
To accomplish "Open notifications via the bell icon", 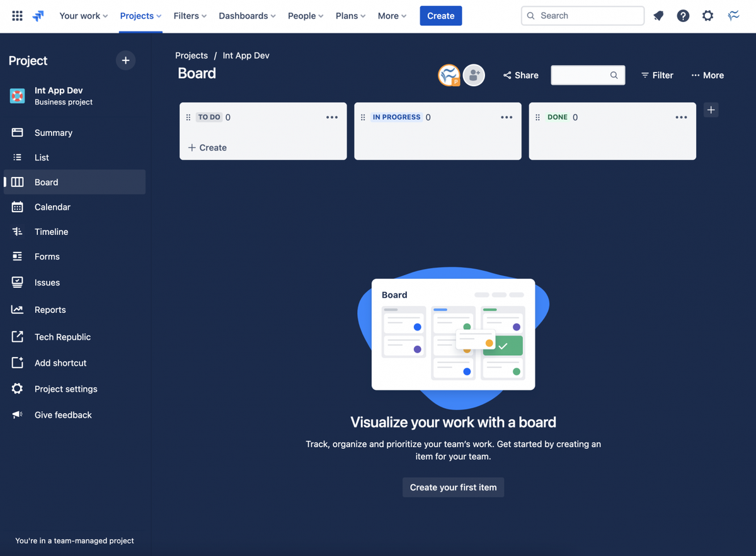I will pyautogui.click(x=658, y=15).
